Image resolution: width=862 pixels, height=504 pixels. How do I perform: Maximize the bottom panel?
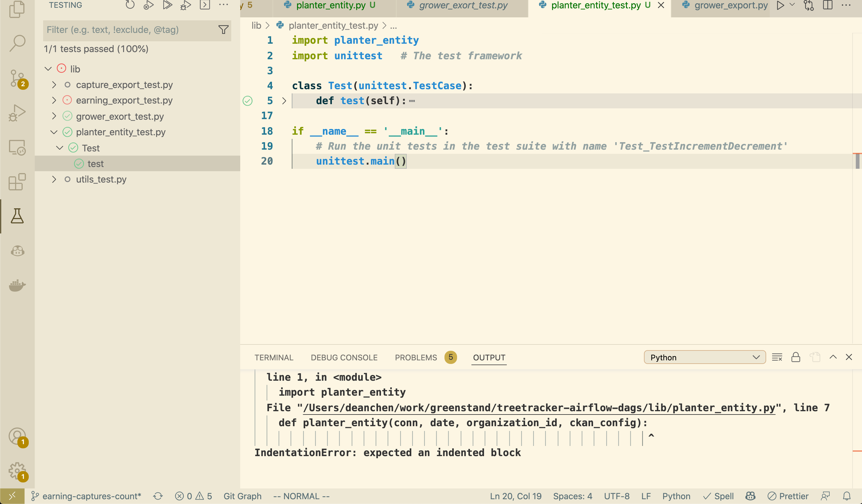[x=833, y=357]
